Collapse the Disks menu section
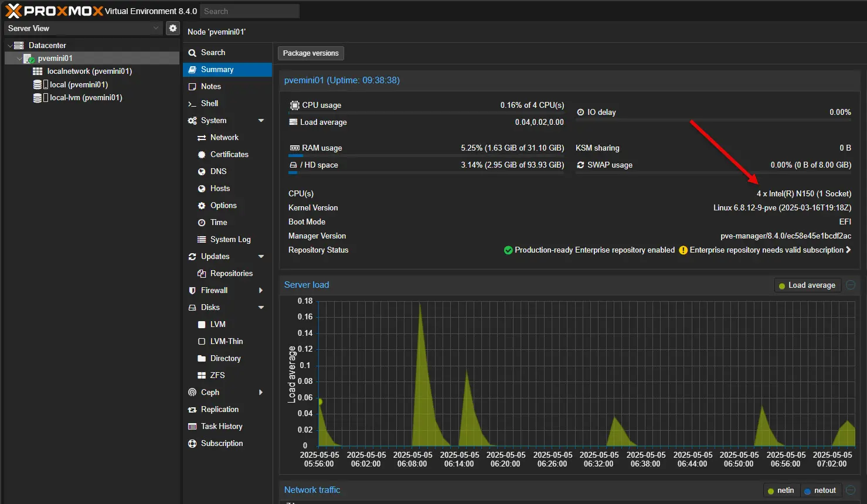 pos(261,307)
